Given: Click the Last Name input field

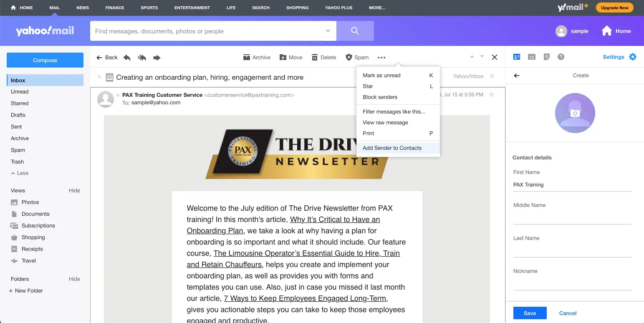Looking at the screenshot, I should tap(572, 251).
